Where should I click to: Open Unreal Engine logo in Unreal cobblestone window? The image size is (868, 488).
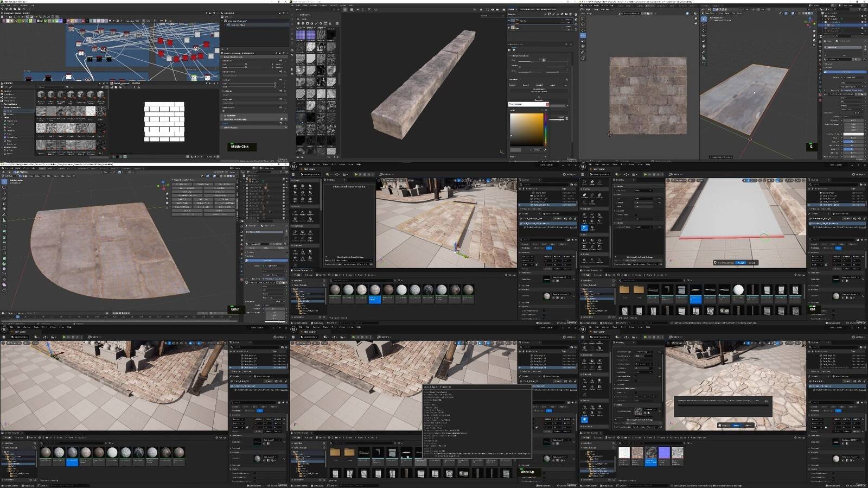point(583,329)
